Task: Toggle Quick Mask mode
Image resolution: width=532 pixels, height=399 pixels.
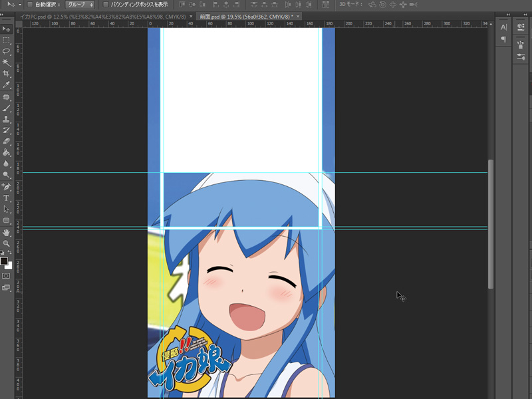Action: pos(6,276)
